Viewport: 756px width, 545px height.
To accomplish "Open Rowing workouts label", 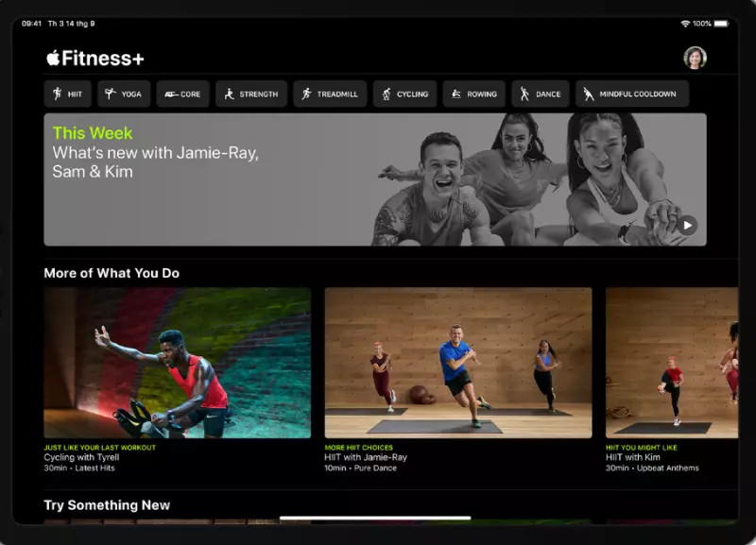I will pyautogui.click(x=482, y=94).
